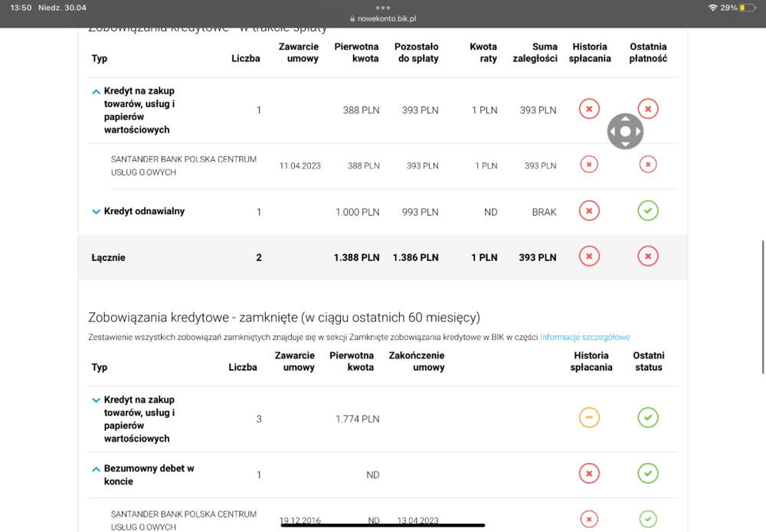The width and height of the screenshot is (766, 532).
Task: Expand the Kredyt odnawialny row
Action: (97, 212)
